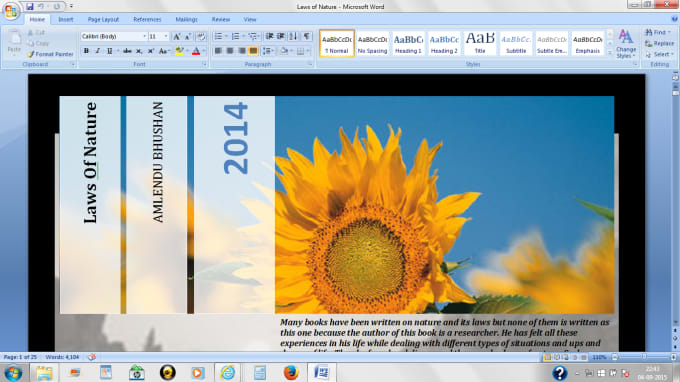Click Find in Editing group
Screen dimensions: 680x382
click(658, 33)
